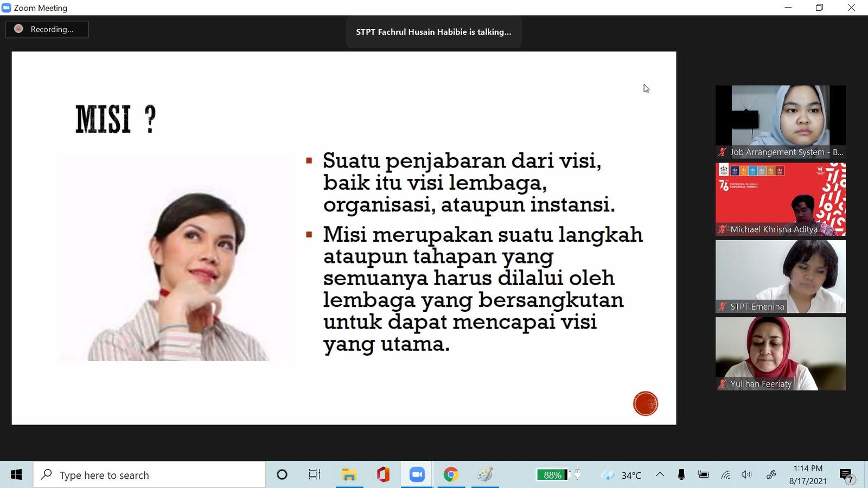Viewport: 868px width, 488px height.
Task: Open the notification center with 7 alerts
Action: [847, 476]
